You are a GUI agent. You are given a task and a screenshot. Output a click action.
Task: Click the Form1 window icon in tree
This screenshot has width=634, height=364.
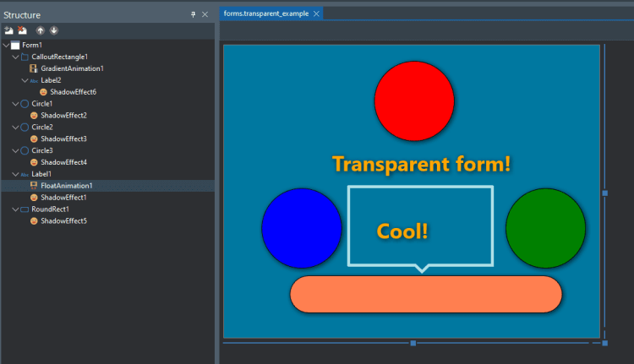[15, 46]
